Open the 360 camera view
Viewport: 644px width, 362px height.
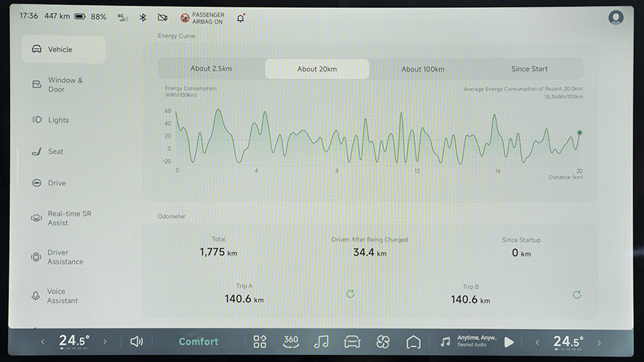pos(291,341)
